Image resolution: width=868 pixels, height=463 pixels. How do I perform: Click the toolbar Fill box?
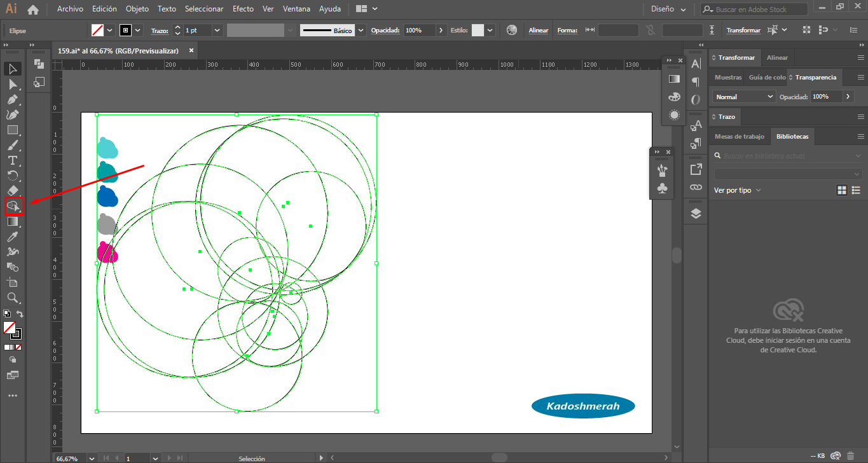click(10, 328)
